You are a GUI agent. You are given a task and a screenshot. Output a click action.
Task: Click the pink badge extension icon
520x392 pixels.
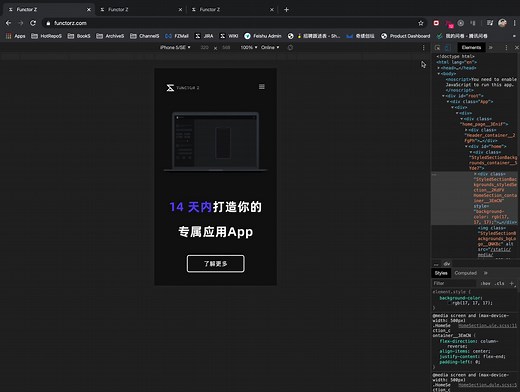449,24
